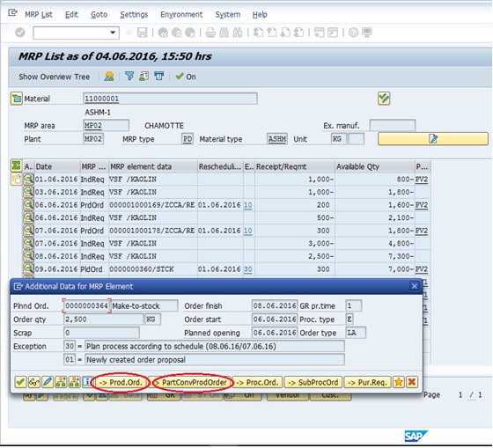The height and width of the screenshot is (448, 493).
Task: Go to Previous Page icon
Action: 272,33
